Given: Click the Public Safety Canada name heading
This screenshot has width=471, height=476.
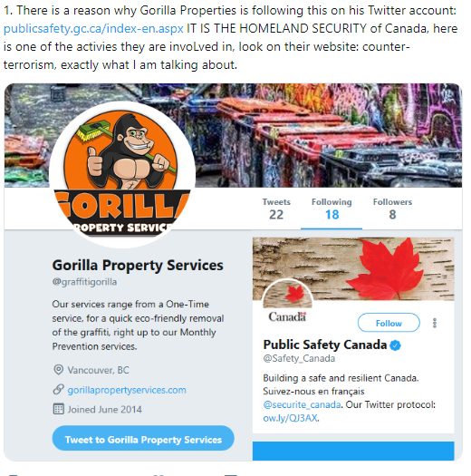Looking at the screenshot, I should [x=325, y=345].
